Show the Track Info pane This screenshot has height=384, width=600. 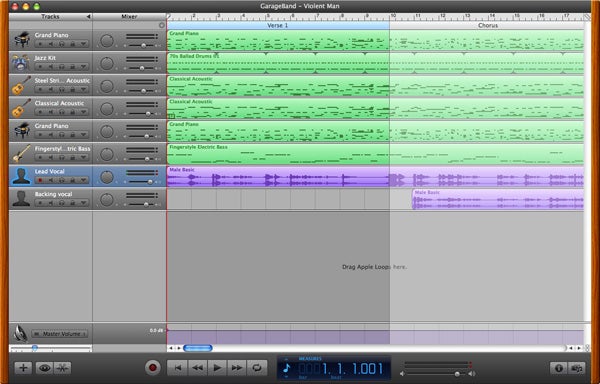coord(559,368)
